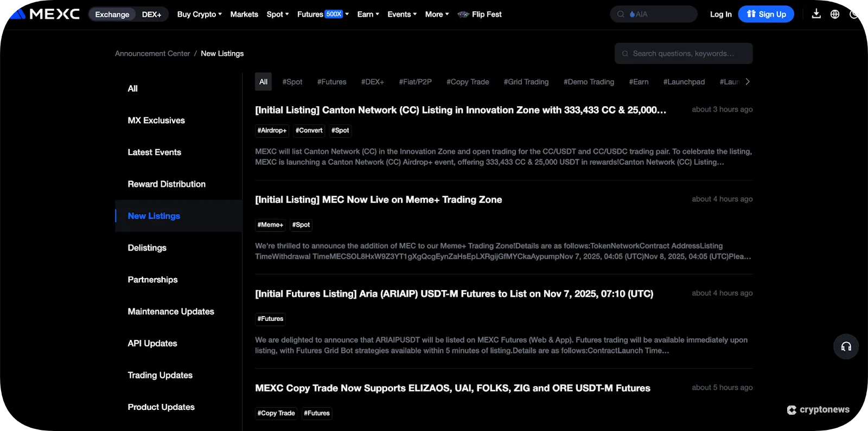The width and height of the screenshot is (868, 431).
Task: Open Canton Network (CC) listing announcement
Action: click(461, 110)
